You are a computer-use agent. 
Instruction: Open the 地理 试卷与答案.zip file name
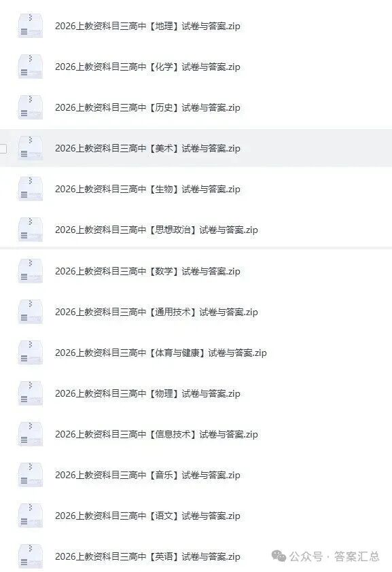147,26
